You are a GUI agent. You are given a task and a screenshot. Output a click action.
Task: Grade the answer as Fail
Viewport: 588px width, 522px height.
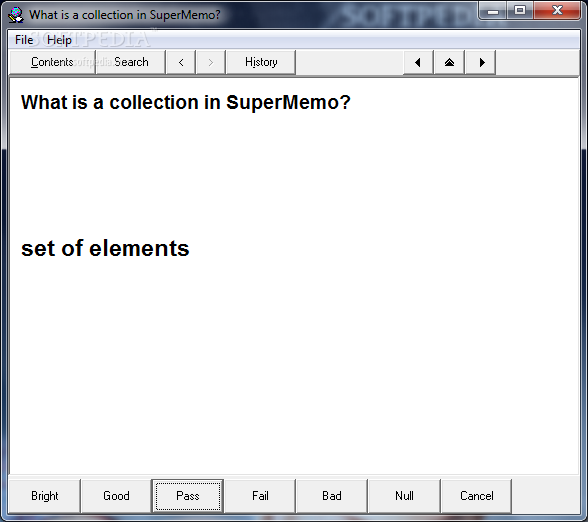pos(260,496)
